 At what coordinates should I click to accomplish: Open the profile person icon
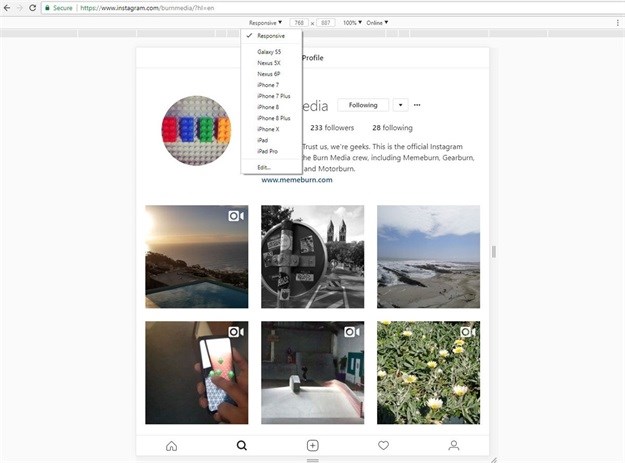pyautogui.click(x=454, y=445)
